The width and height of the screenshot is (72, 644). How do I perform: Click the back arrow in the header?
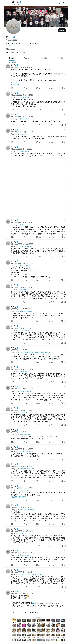pyautogui.click(x=7, y=3)
